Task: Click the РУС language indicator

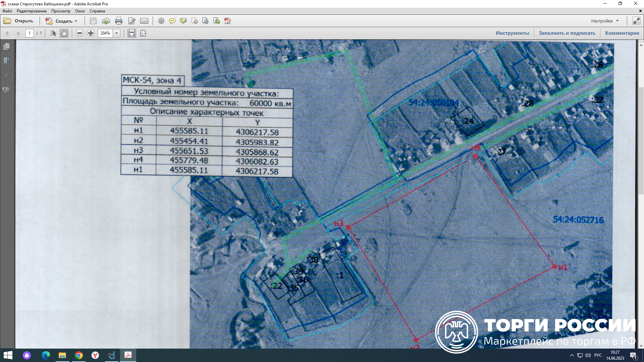Action: pos(598,355)
